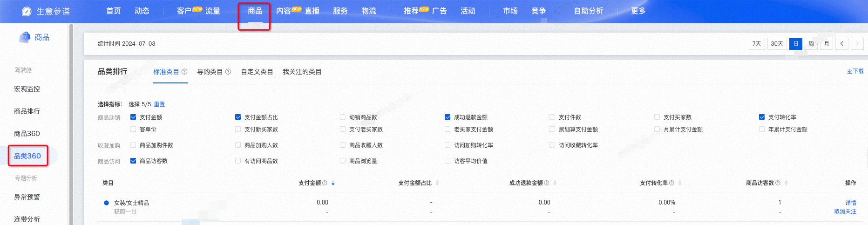Click help icon beside 支付转化率 column

(x=671, y=183)
